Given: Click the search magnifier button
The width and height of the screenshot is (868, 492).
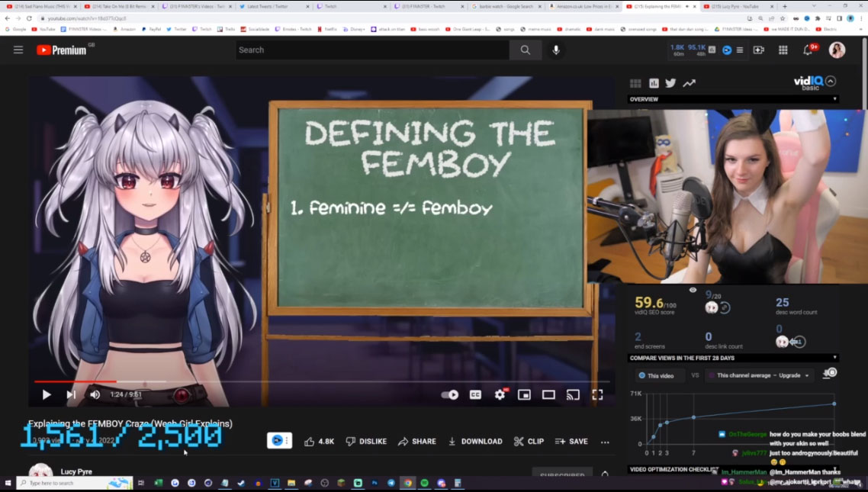Looking at the screenshot, I should (x=525, y=50).
